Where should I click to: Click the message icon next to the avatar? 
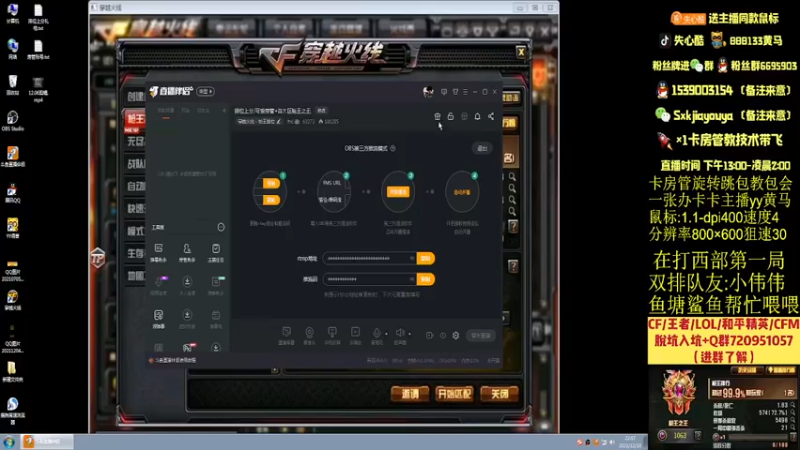pos(444,92)
